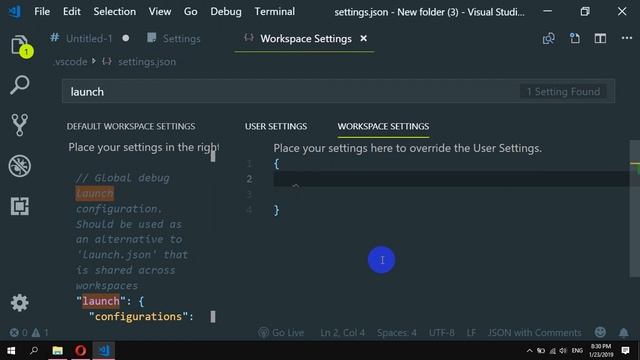Click the ENG language indicator
Viewport: 640px width, 360px height.
(577, 351)
